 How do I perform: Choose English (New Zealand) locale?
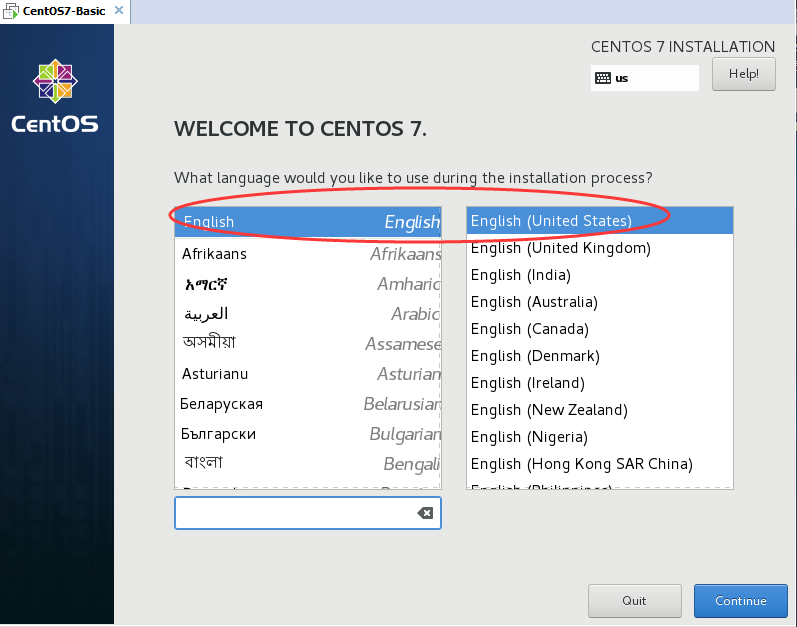pos(600,410)
